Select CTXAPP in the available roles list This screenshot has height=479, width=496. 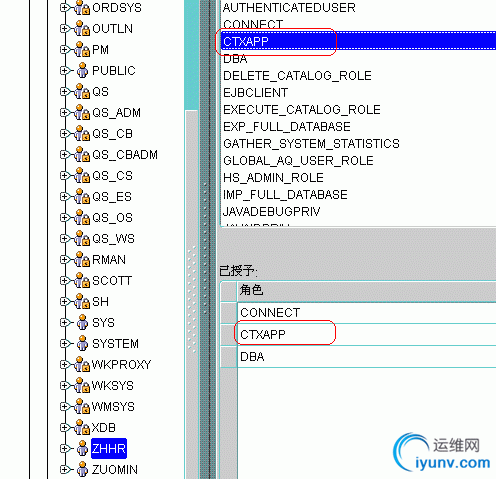(x=359, y=41)
